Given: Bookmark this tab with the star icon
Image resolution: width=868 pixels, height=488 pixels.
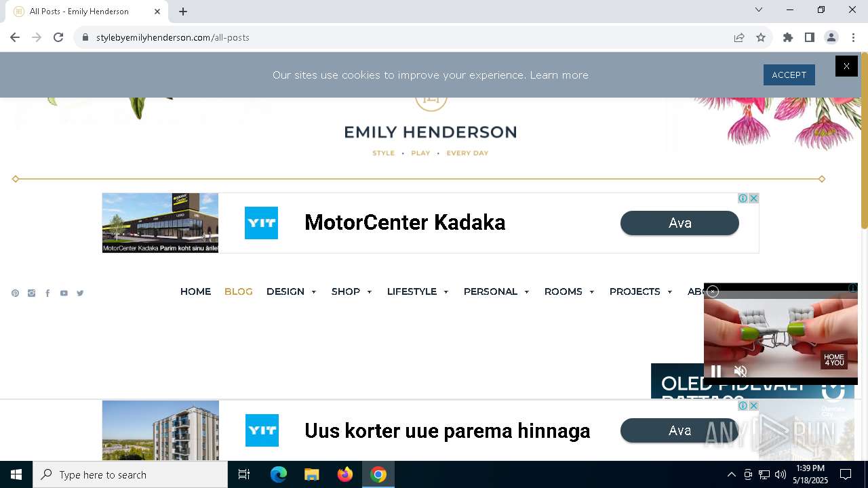Looking at the screenshot, I should click(761, 37).
